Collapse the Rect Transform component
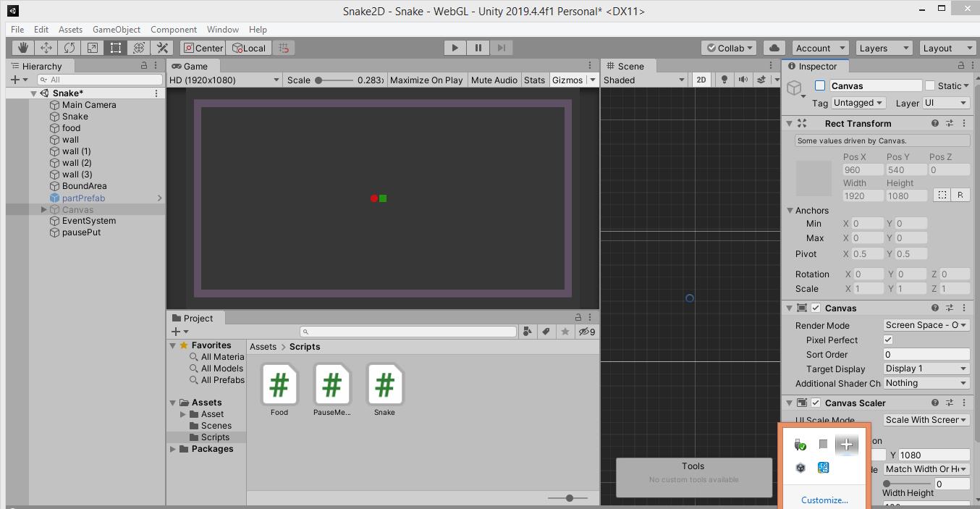Screen dimensions: 980x509 790,123
